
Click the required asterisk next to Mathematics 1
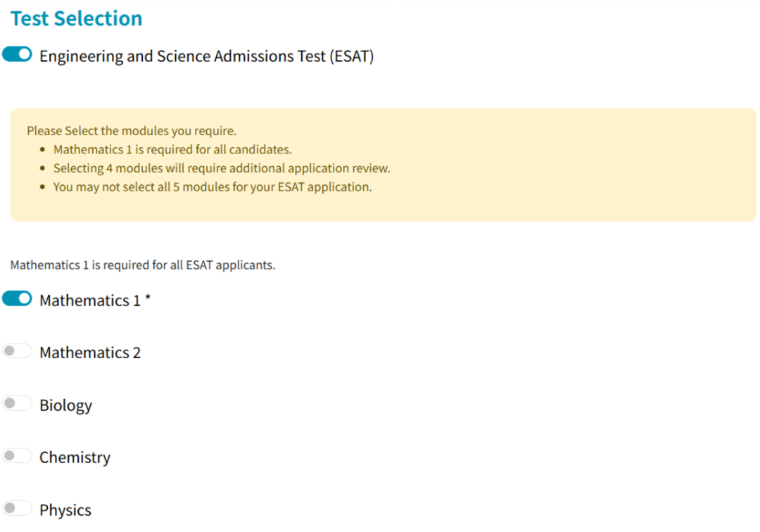click(x=148, y=298)
